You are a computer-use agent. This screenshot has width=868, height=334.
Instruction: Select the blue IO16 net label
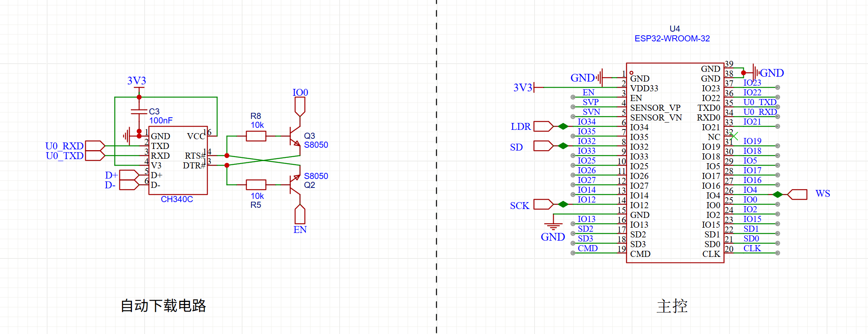[x=752, y=180]
